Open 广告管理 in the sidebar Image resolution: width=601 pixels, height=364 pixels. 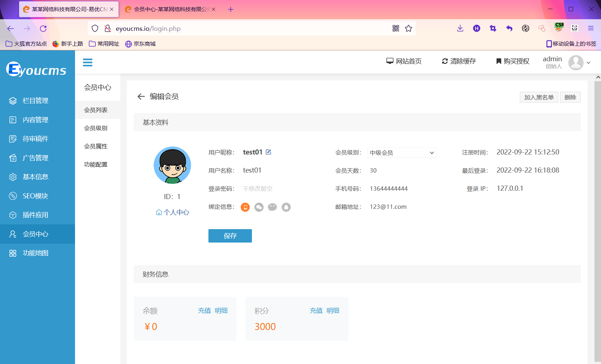[x=37, y=158]
